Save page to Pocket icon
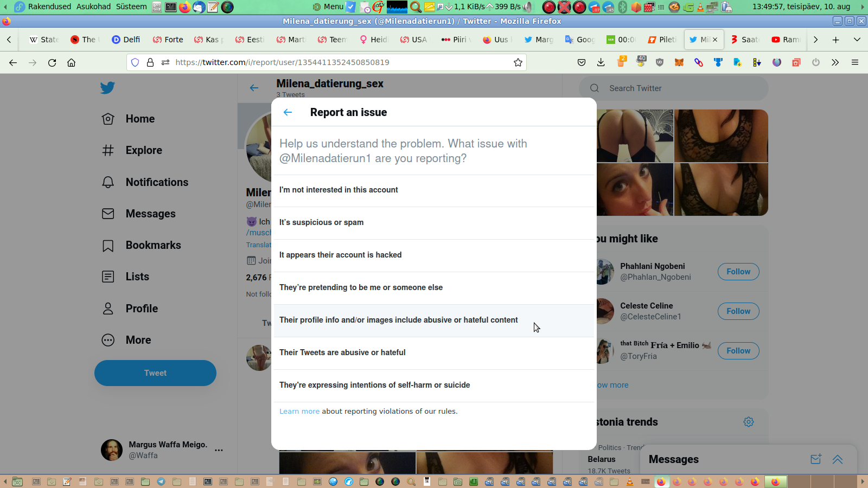 tap(582, 62)
